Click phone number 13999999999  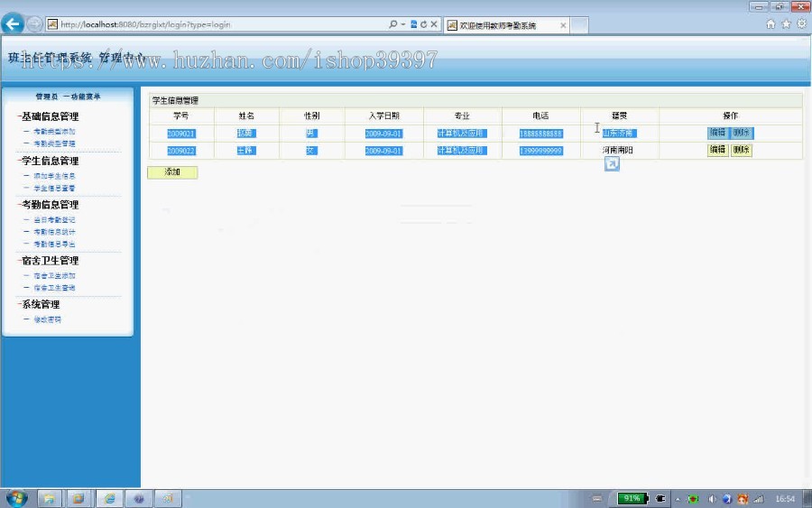pyautogui.click(x=540, y=151)
